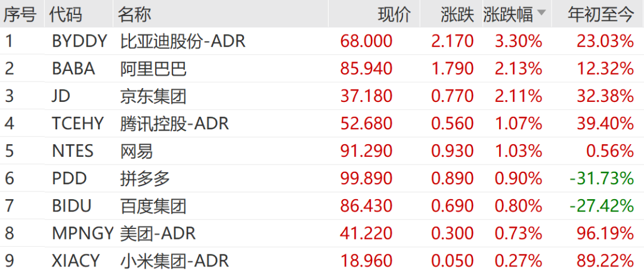Screen dimensions: 644x273
Task: Select row number 9 in 序号 column
Action: tap(9, 260)
